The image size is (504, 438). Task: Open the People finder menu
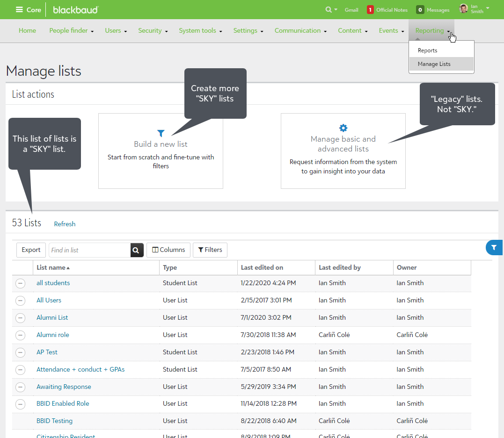tap(71, 30)
